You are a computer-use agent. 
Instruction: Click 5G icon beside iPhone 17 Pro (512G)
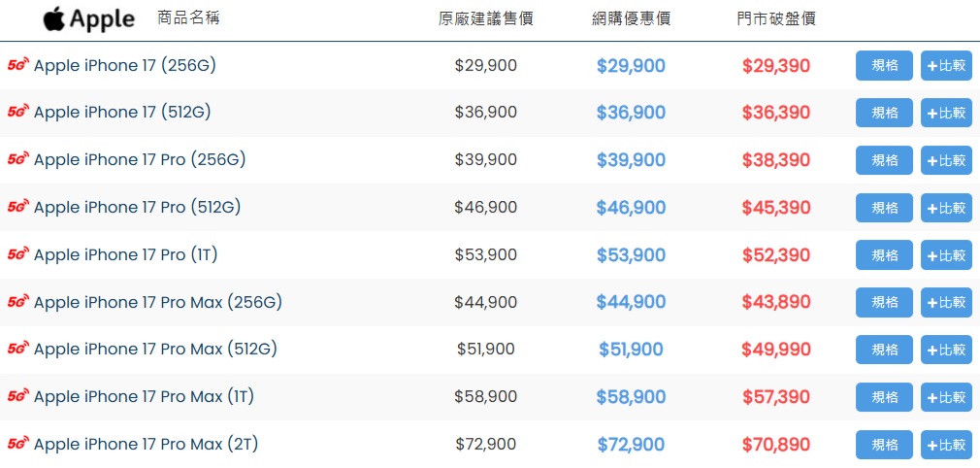pyautogui.click(x=17, y=207)
